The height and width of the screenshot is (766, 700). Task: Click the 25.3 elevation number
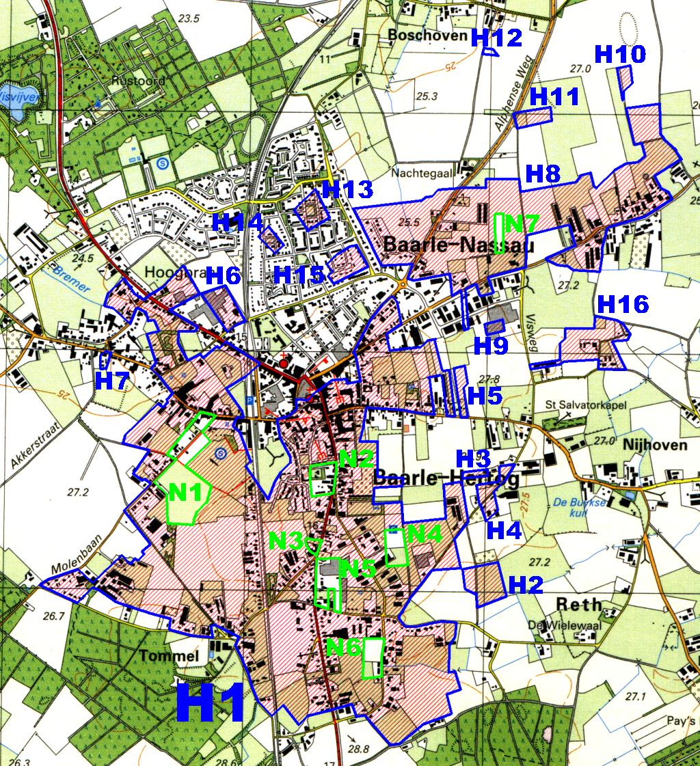(427, 96)
